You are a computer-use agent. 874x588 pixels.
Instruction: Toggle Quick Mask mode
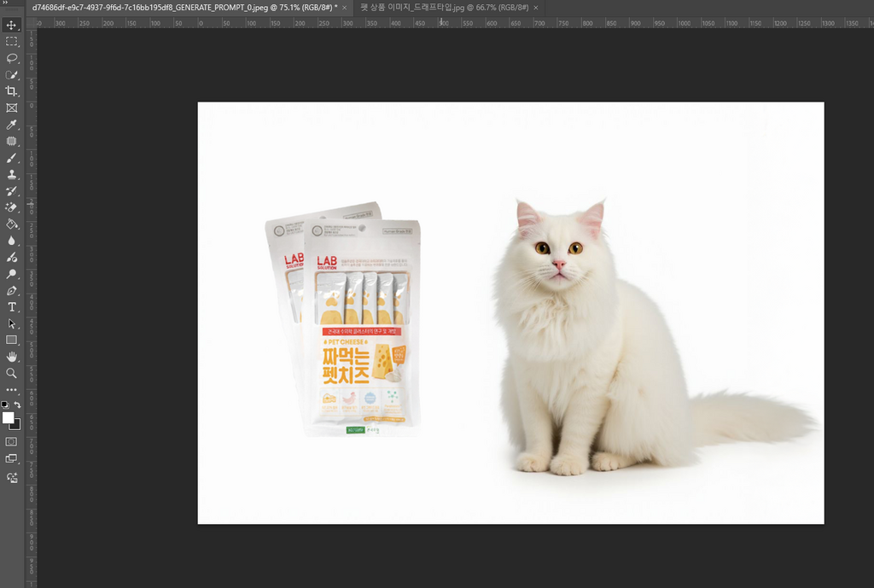tap(11, 442)
